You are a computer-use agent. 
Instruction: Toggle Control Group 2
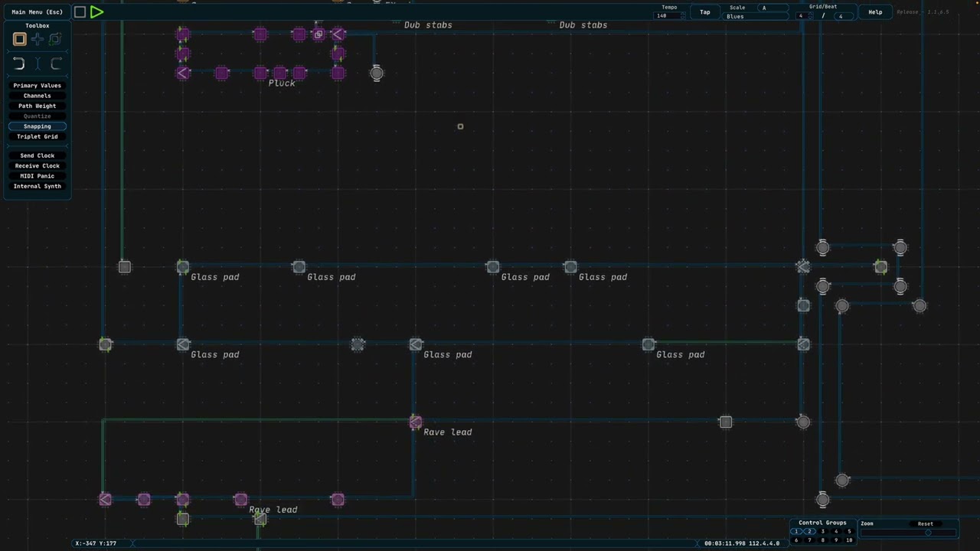pyautogui.click(x=809, y=531)
